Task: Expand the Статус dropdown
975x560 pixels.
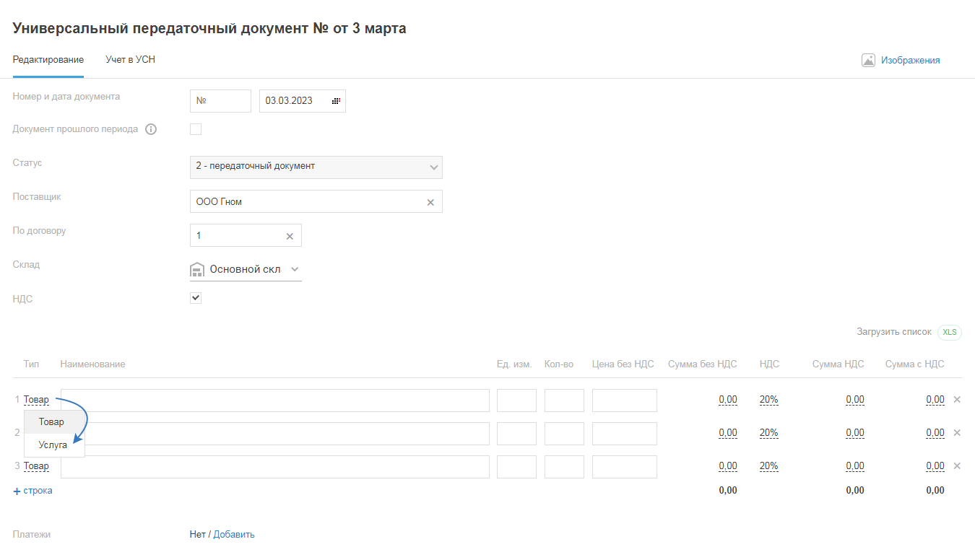Action: 433,167
